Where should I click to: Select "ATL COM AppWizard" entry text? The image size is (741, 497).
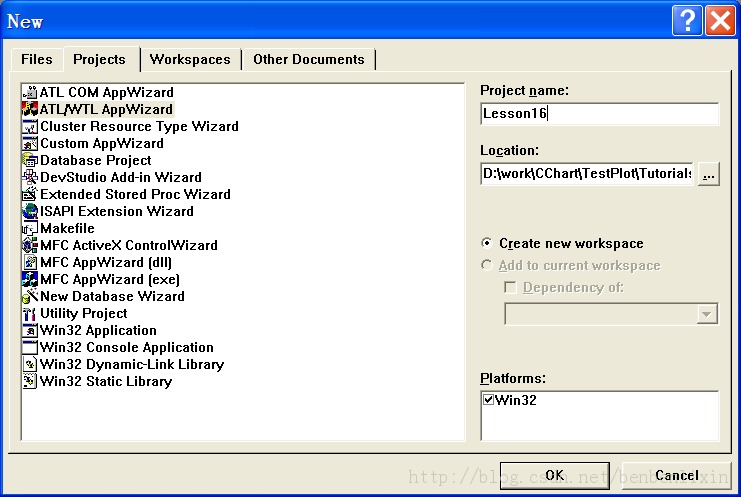[107, 92]
